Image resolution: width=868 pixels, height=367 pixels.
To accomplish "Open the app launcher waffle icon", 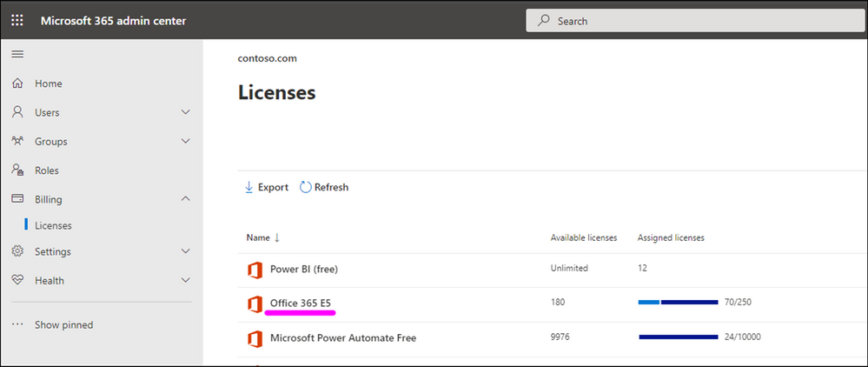I will click(x=17, y=21).
